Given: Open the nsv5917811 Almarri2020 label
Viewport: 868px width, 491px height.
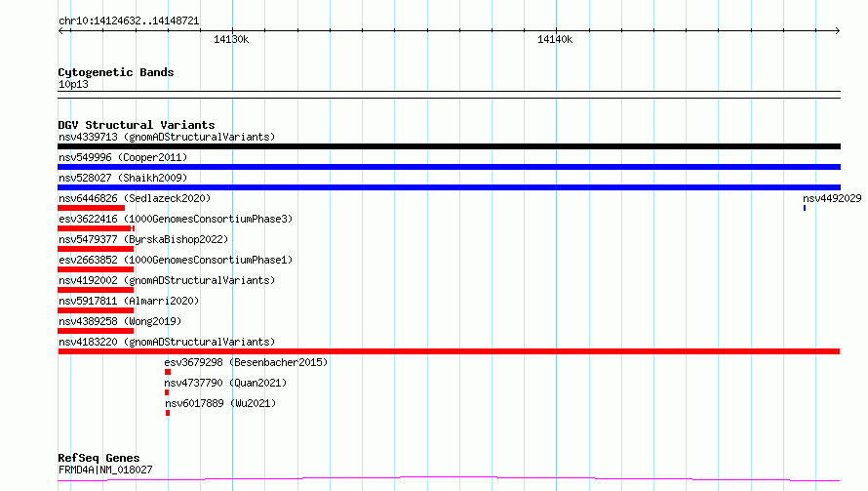Looking at the screenshot, I should pos(129,301).
